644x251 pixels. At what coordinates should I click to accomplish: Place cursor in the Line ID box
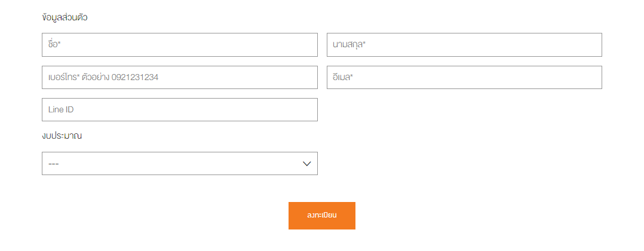tap(179, 110)
